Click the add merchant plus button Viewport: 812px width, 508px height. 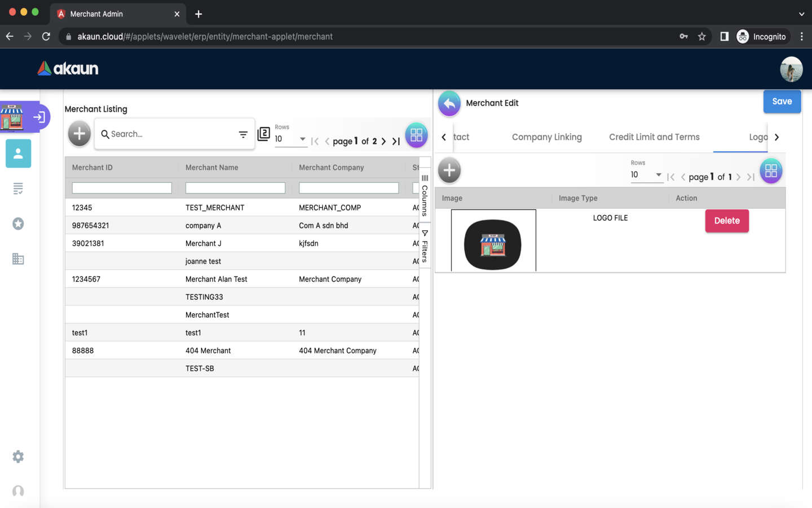point(79,134)
